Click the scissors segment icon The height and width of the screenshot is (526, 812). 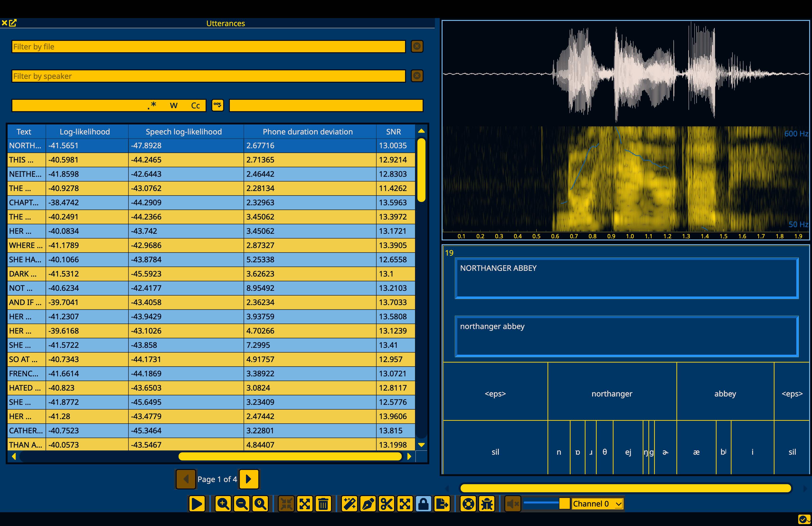click(387, 504)
